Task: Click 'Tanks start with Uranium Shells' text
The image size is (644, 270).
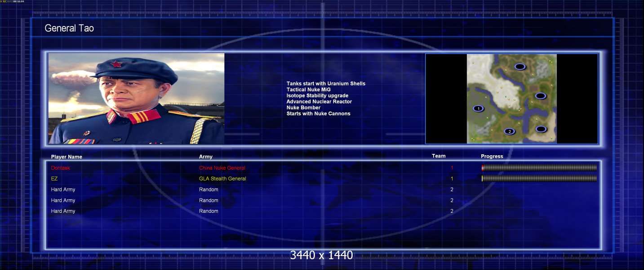Action: click(x=326, y=84)
